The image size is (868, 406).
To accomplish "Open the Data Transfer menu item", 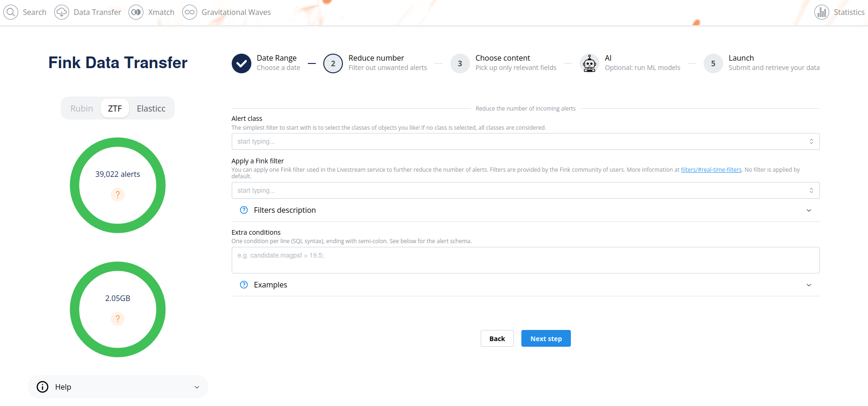I will click(97, 12).
